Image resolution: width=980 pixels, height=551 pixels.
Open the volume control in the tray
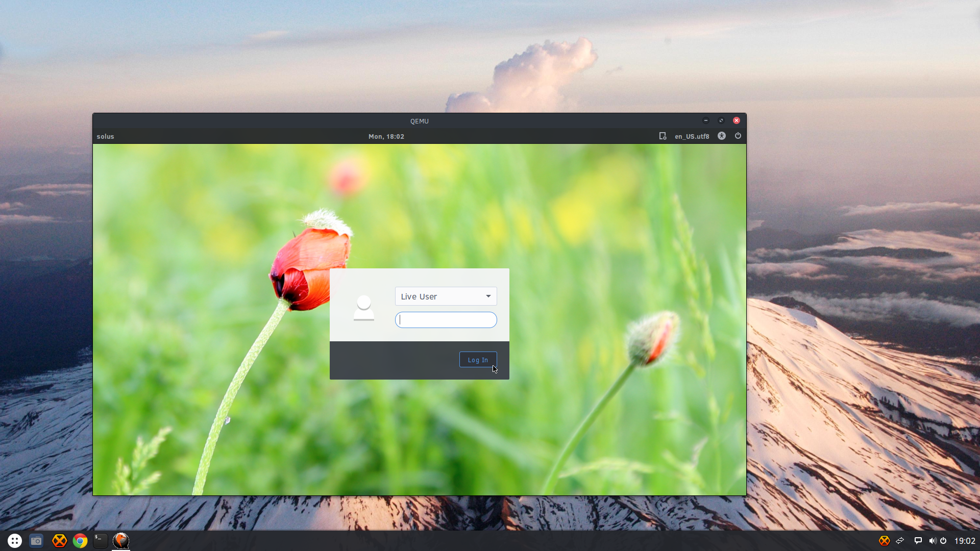coord(933,541)
